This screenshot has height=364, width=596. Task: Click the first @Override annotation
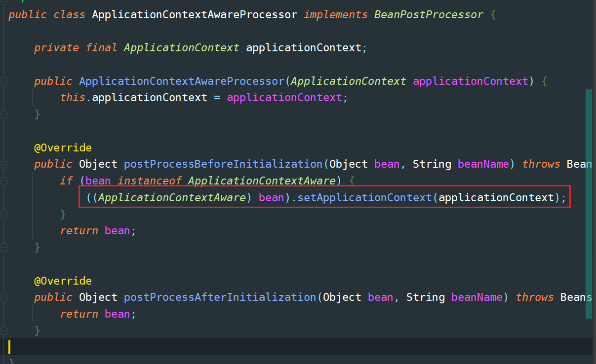tap(63, 148)
